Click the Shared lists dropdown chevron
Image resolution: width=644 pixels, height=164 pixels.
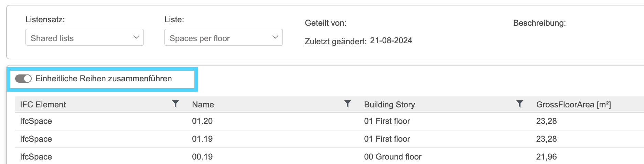point(136,37)
